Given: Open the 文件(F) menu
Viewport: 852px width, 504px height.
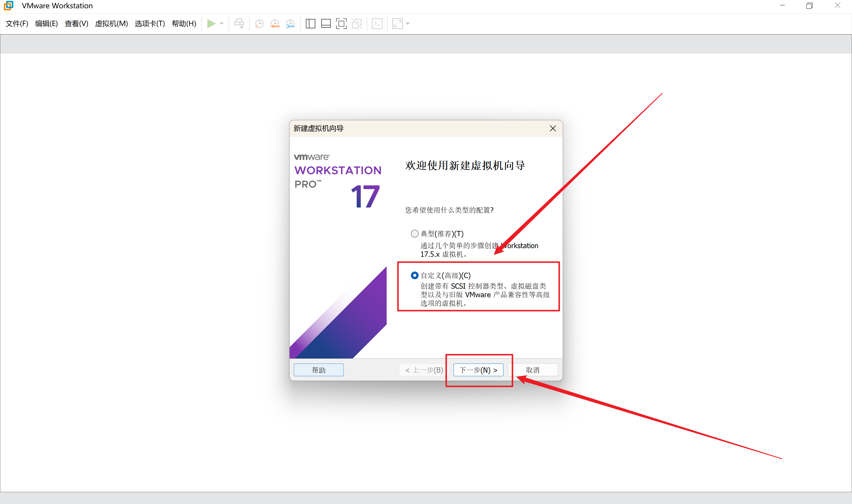Looking at the screenshot, I should coord(17,23).
